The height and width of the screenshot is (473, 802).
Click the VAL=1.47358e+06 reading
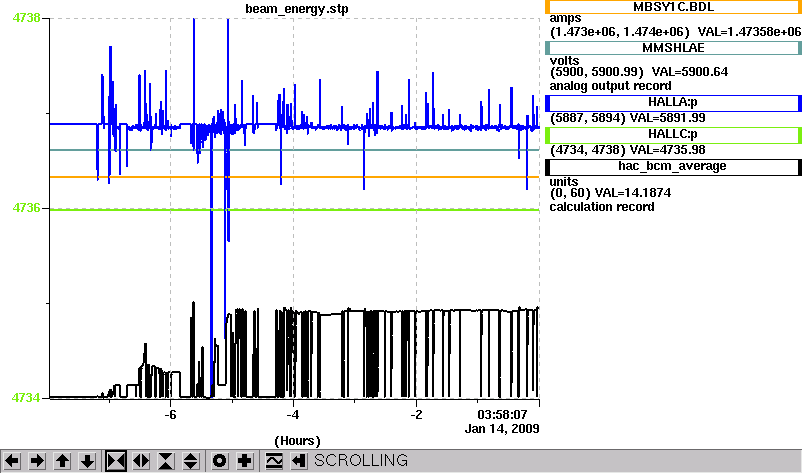click(x=749, y=32)
